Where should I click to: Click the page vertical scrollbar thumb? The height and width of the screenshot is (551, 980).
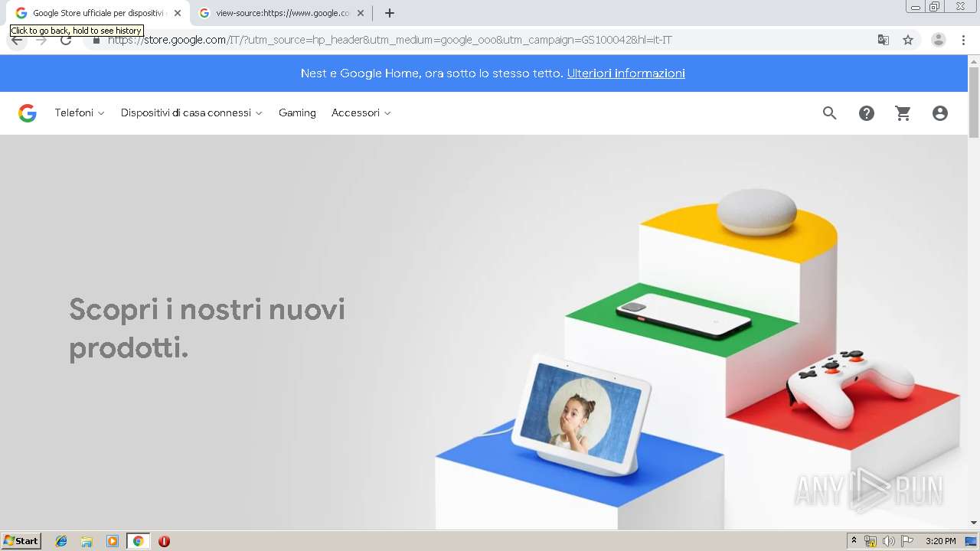[974, 103]
